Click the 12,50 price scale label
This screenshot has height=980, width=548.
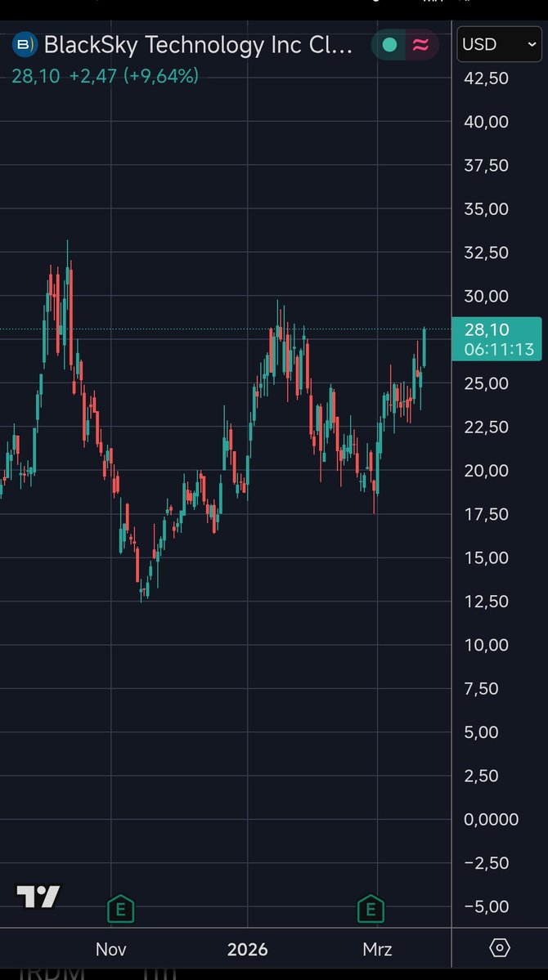pyautogui.click(x=486, y=602)
